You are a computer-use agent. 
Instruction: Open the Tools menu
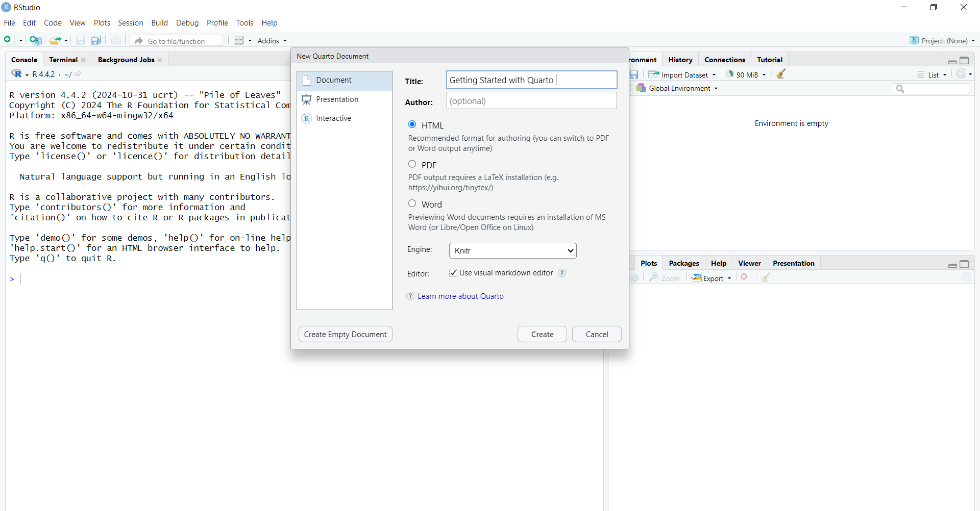coord(244,23)
